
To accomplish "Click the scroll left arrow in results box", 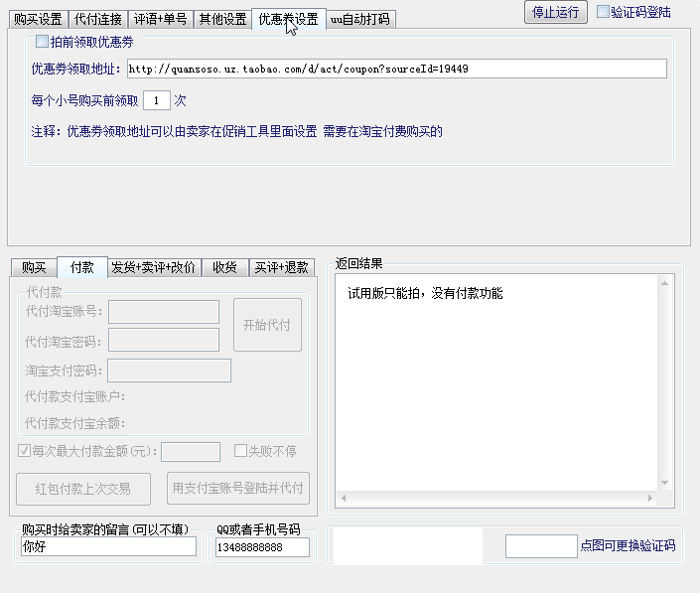I will click(344, 498).
